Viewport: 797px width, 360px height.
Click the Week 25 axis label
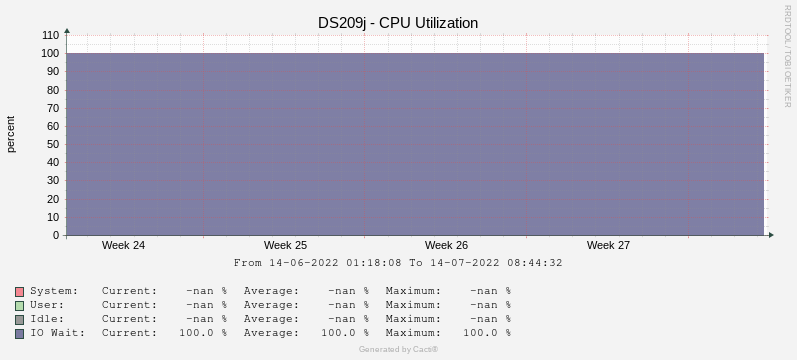[x=285, y=245]
